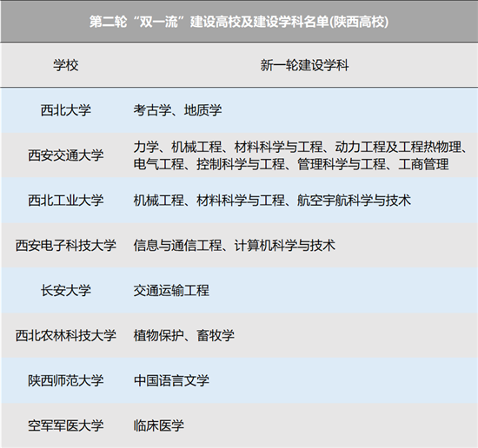Select the school cell "西安电子科技大学"
Image resolution: width=478 pixels, height=448 pixels.
click(66, 246)
